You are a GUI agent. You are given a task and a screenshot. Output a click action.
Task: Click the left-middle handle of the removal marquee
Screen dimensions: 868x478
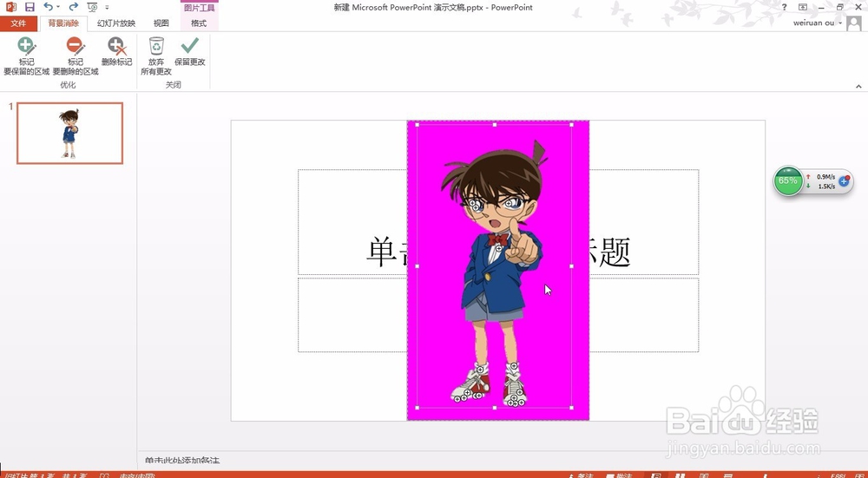[417, 266]
